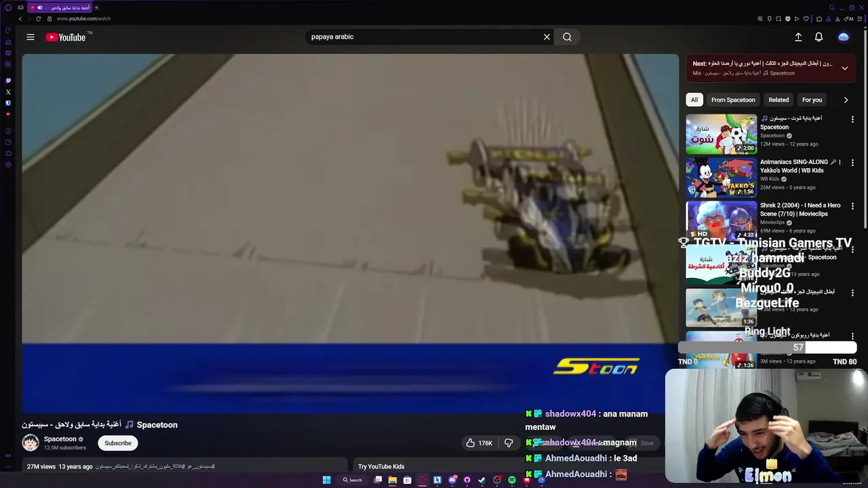The image size is (868, 488).
Task: Clear the 'papaya arabic' search text
Action: click(x=547, y=37)
